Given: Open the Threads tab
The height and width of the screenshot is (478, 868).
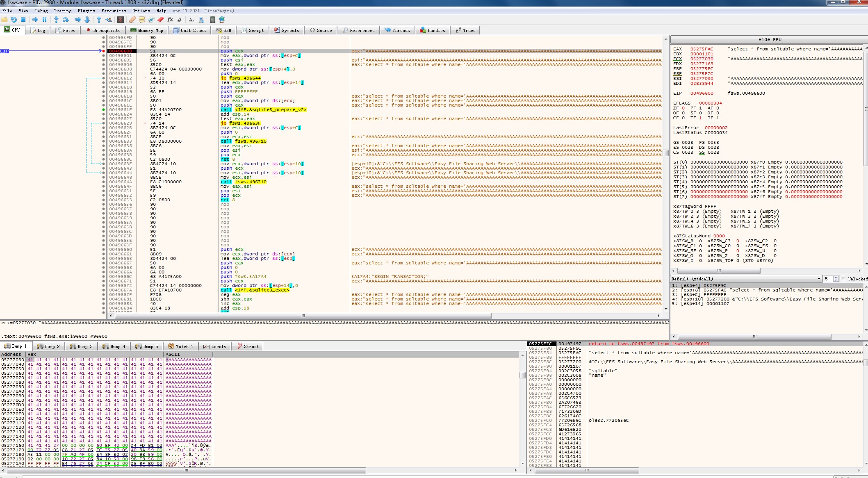Looking at the screenshot, I should click(397, 30).
